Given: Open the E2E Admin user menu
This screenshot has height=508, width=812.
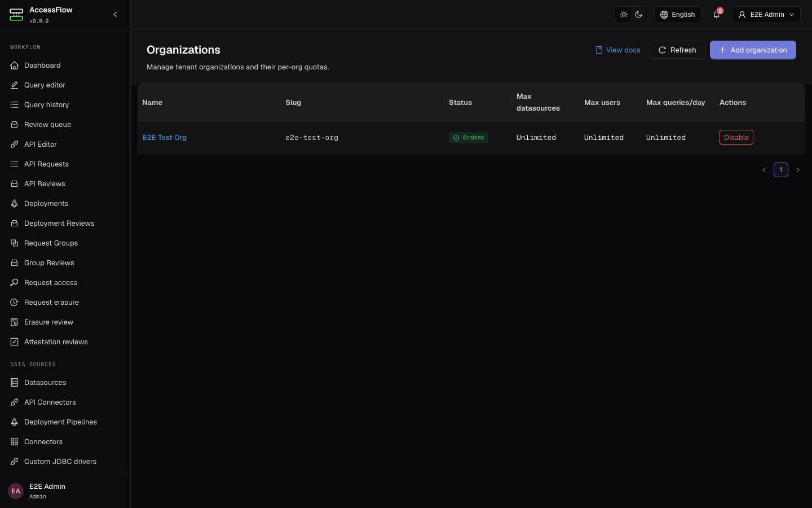Looking at the screenshot, I should point(766,15).
